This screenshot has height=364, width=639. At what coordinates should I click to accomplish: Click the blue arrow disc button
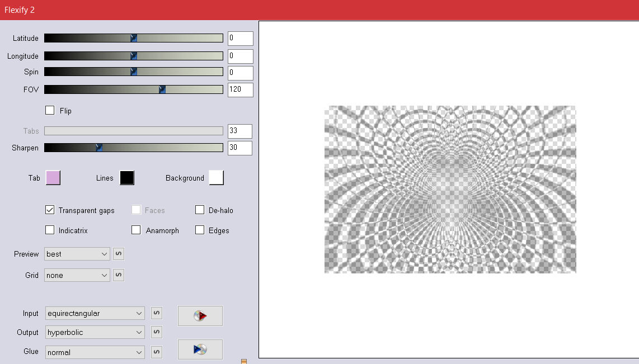[200, 349]
